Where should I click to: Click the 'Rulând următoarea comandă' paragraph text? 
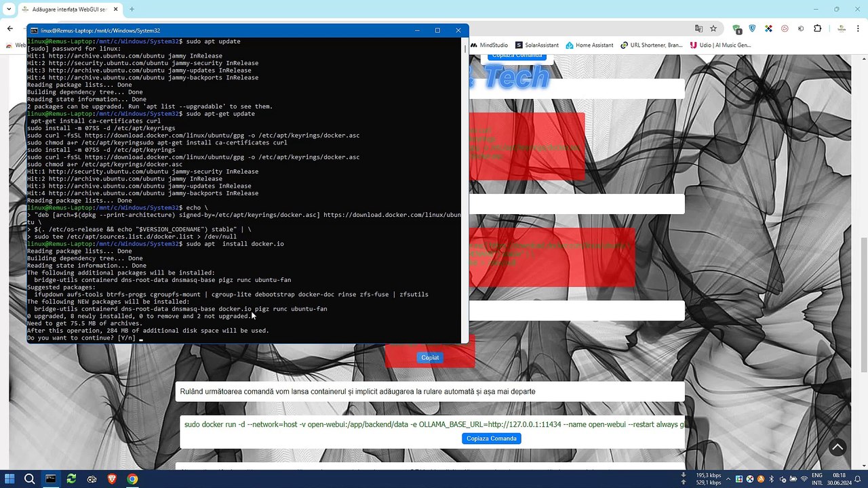pos(358,392)
